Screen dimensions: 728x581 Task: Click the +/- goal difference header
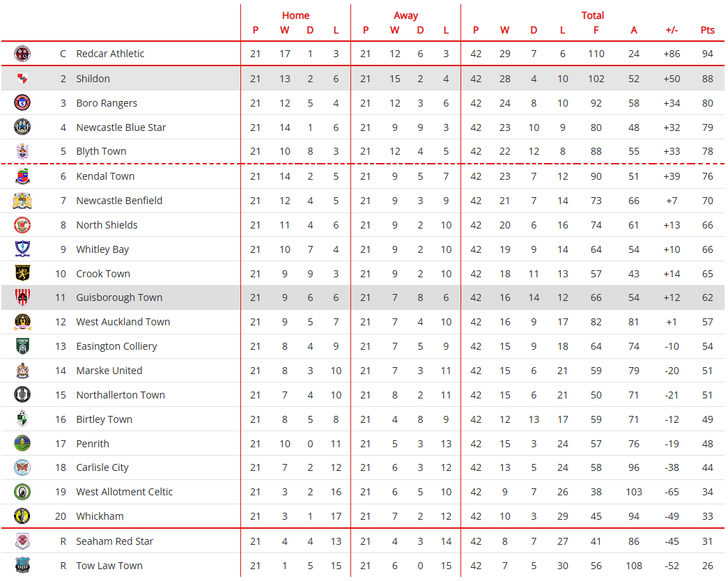(x=672, y=30)
